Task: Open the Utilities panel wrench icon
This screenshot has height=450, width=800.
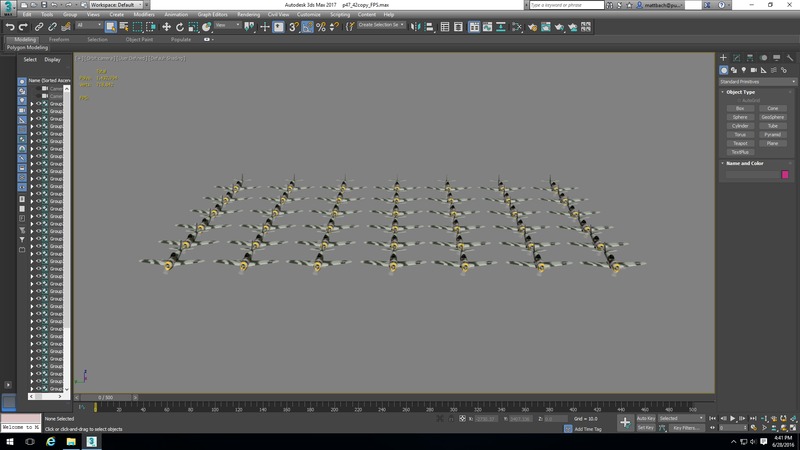Action: point(789,58)
